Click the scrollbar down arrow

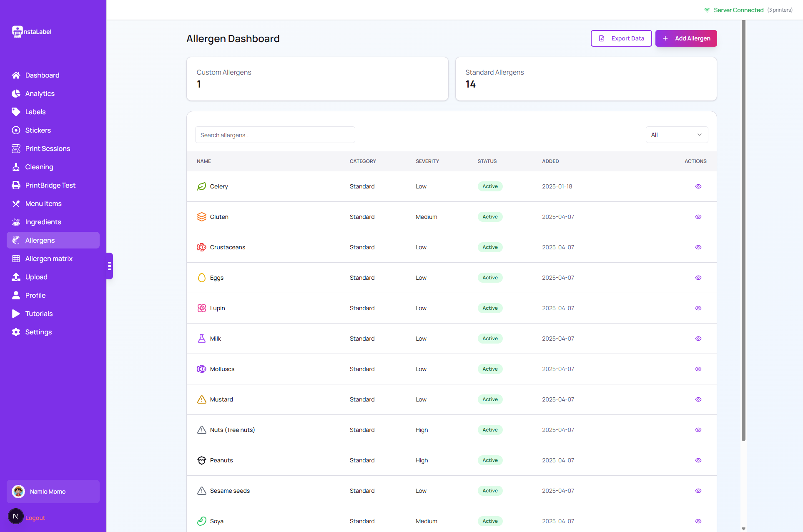[743, 529]
